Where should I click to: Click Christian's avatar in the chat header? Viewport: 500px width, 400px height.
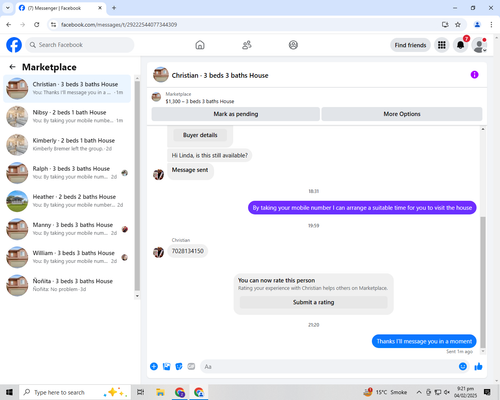pyautogui.click(x=161, y=75)
